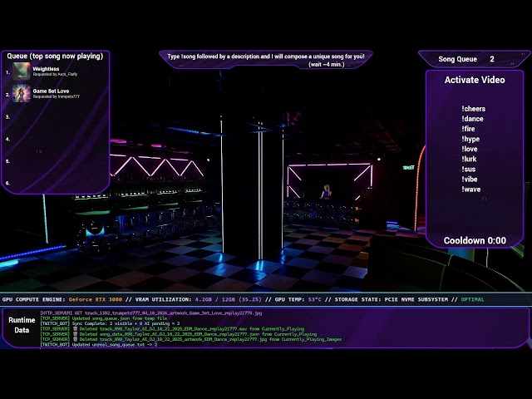The image size is (532, 399).
Task: Click the !hype command
Action: click(x=470, y=139)
